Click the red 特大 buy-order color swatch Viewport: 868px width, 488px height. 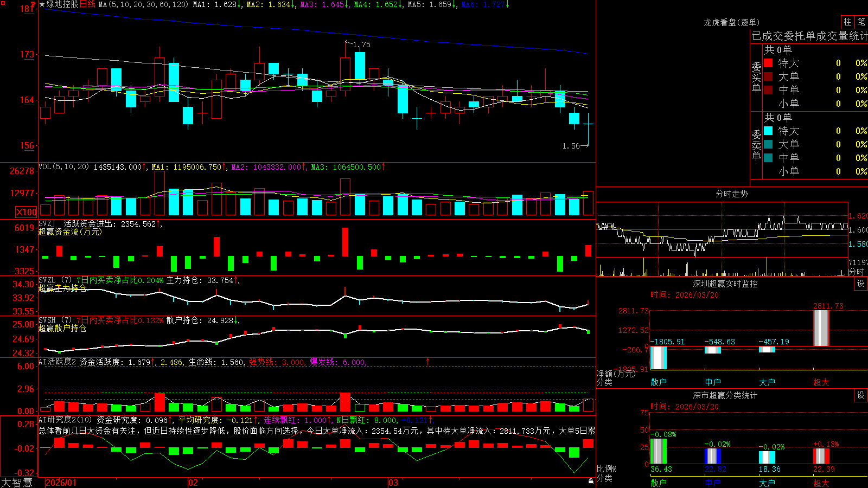tap(768, 63)
